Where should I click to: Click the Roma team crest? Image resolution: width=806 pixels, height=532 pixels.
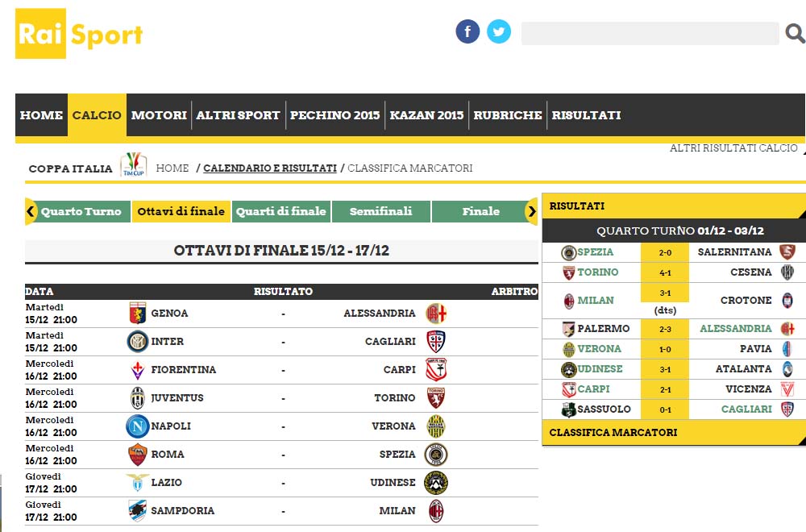point(138,454)
